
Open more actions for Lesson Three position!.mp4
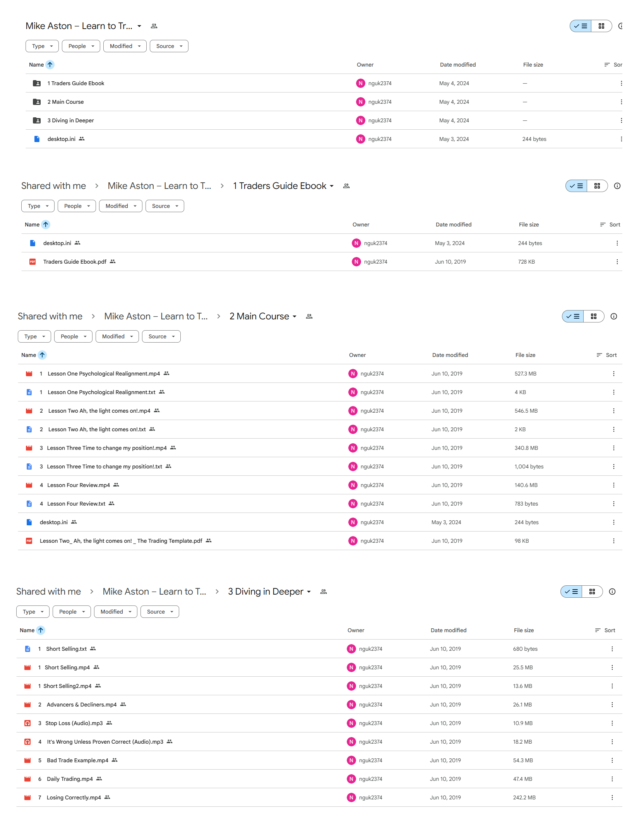coord(613,448)
